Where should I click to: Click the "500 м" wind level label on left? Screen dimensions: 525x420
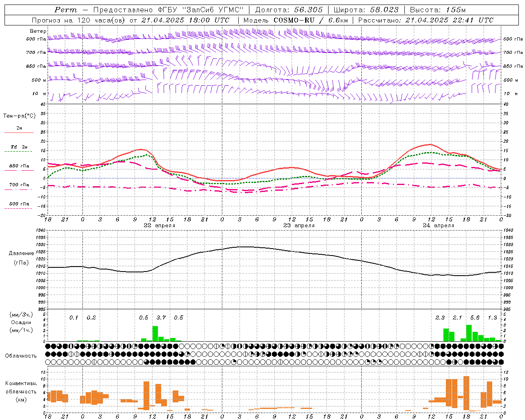click(39, 80)
